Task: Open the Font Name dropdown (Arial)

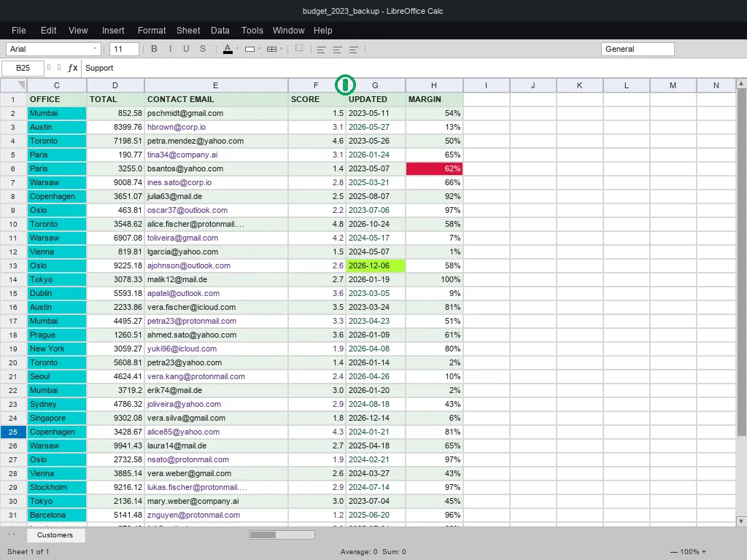Action: pyautogui.click(x=53, y=49)
